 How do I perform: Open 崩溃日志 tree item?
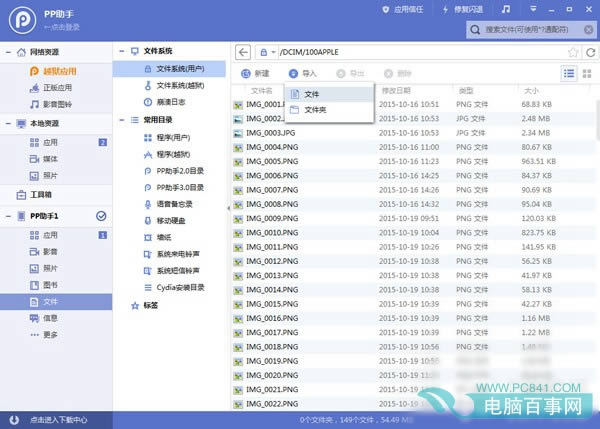pyautogui.click(x=165, y=102)
